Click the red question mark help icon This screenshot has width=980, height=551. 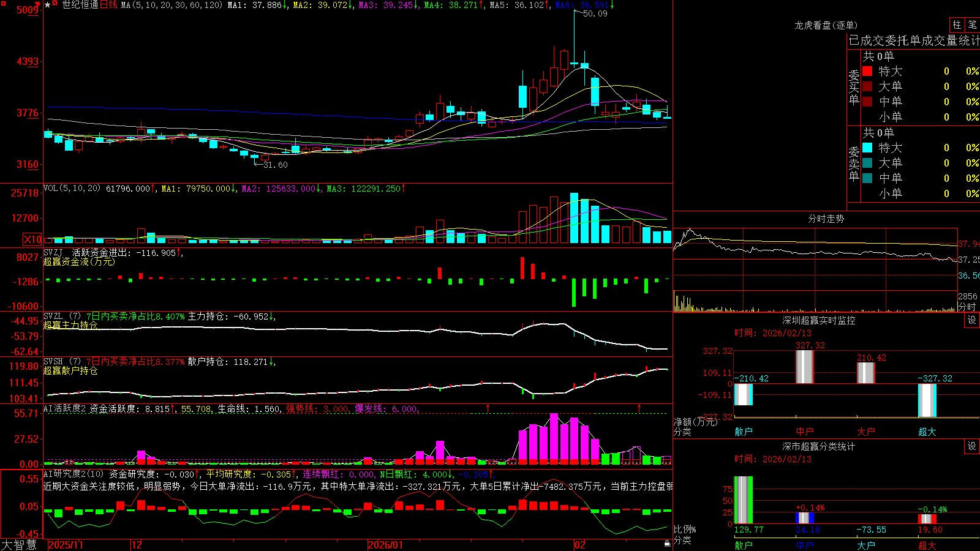point(37,4)
